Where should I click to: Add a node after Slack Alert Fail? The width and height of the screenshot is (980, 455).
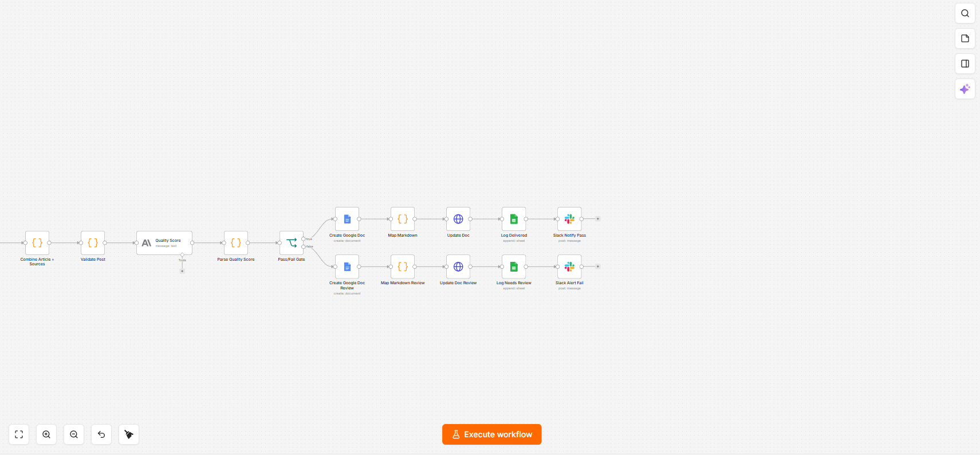(598, 266)
